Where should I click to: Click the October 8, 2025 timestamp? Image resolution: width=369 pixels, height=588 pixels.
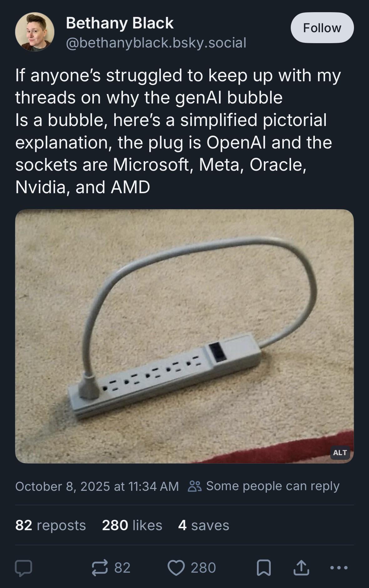click(x=97, y=486)
